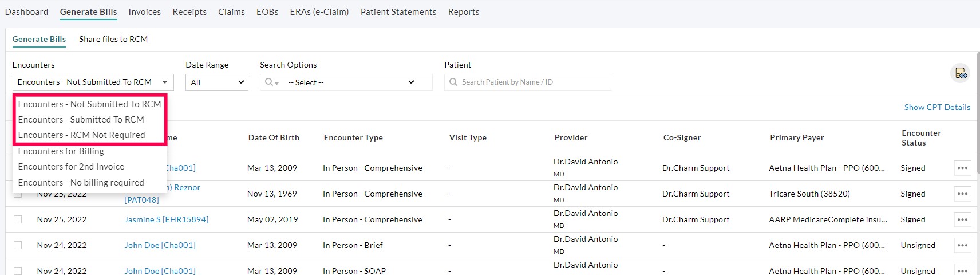This screenshot has width=980, height=275.
Task: Open patient link Jasmine S [EHR15894]
Action: tap(166, 219)
